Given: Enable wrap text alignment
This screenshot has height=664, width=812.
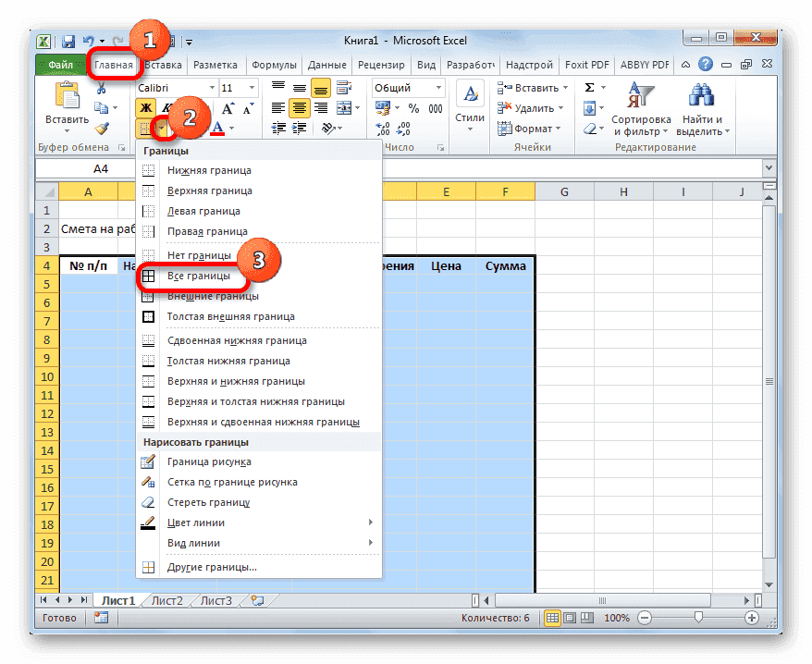Looking at the screenshot, I should (343, 86).
